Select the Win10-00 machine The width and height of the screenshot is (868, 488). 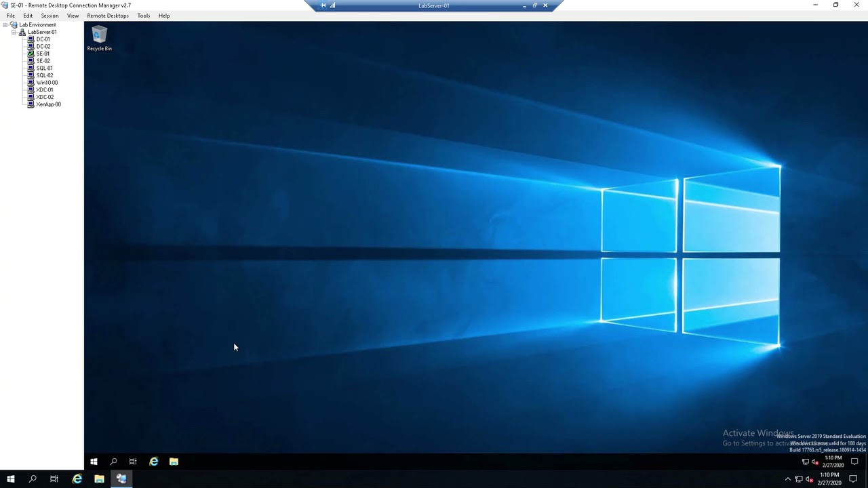(x=47, y=83)
